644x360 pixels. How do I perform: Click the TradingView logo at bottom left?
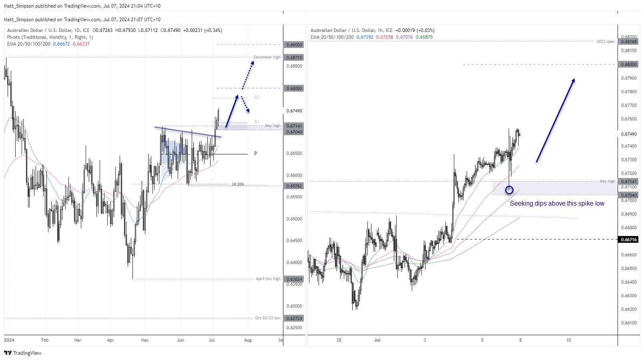(x=23, y=353)
